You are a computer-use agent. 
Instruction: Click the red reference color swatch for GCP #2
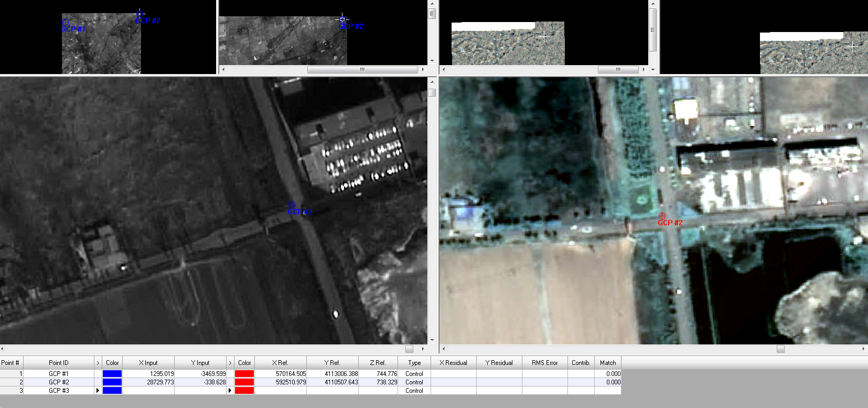point(244,382)
